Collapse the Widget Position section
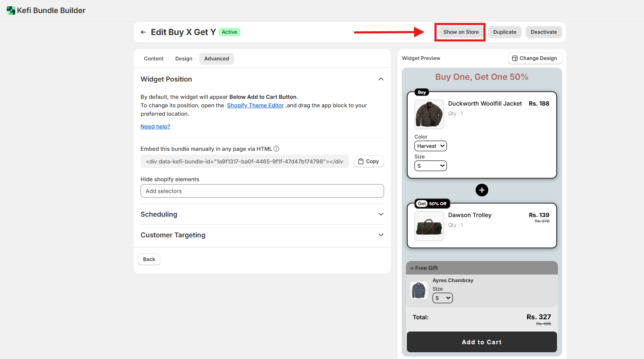This screenshot has width=644, height=359. (x=381, y=79)
